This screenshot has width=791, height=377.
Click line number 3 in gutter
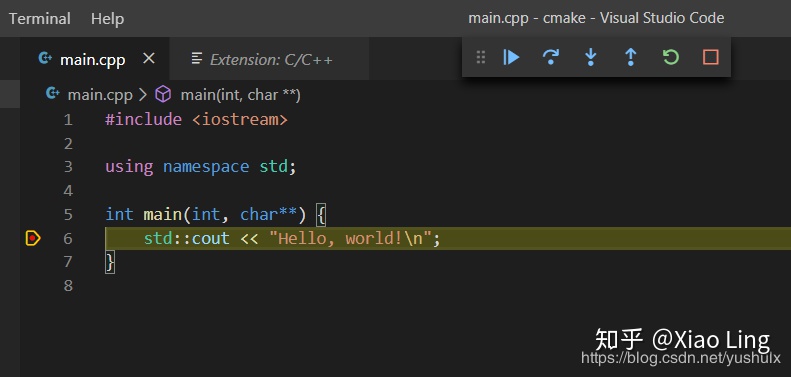[x=68, y=167]
